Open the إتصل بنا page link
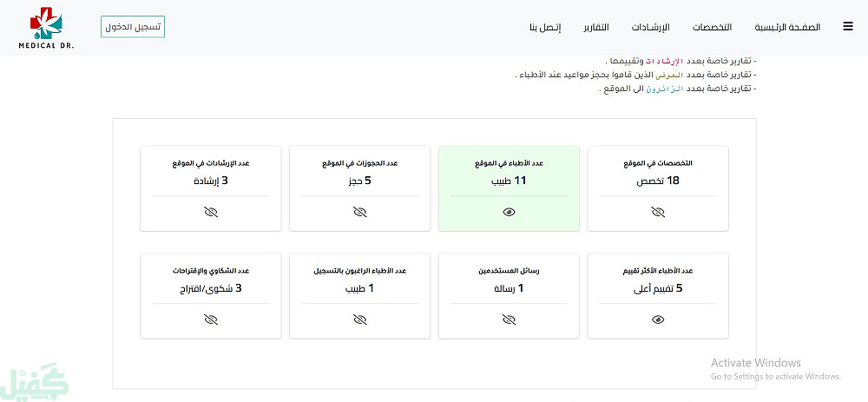Viewport: 868px width, 402px height. [x=545, y=28]
